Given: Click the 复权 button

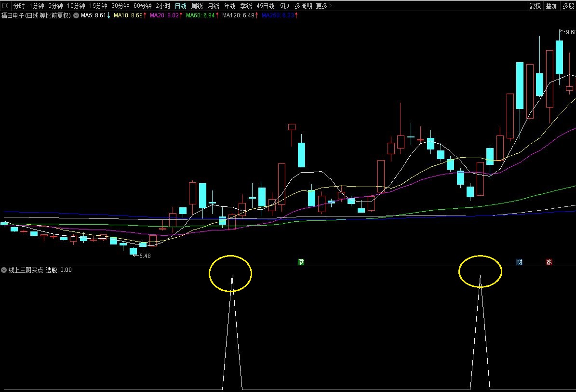Looking at the screenshot, I should point(535,6).
